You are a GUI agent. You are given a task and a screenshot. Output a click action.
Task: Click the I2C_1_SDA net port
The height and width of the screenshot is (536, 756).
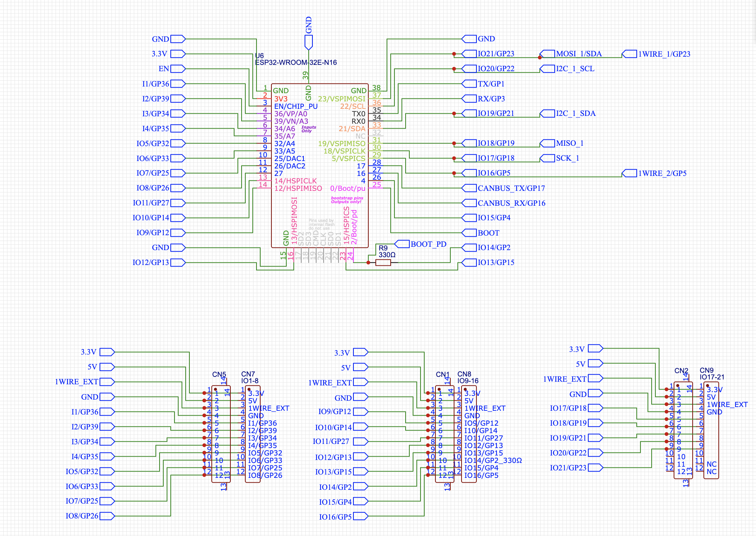pos(568,113)
